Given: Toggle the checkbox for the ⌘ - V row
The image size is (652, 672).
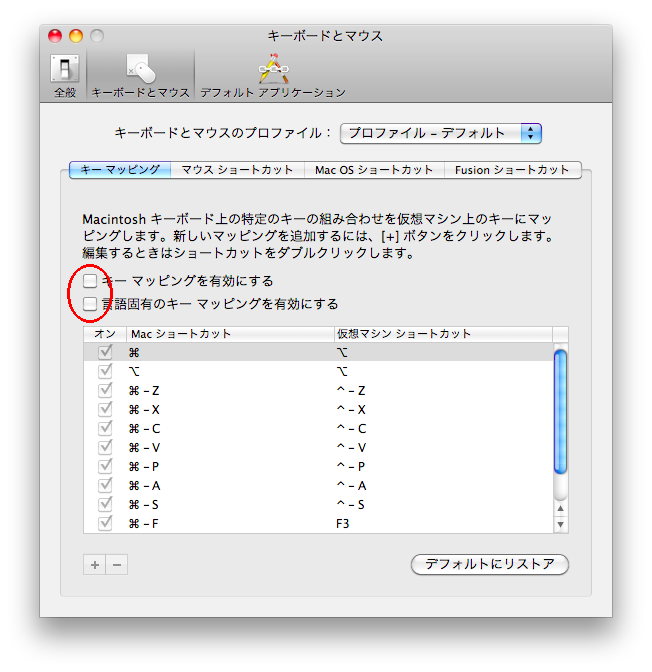Looking at the screenshot, I should coord(105,447).
